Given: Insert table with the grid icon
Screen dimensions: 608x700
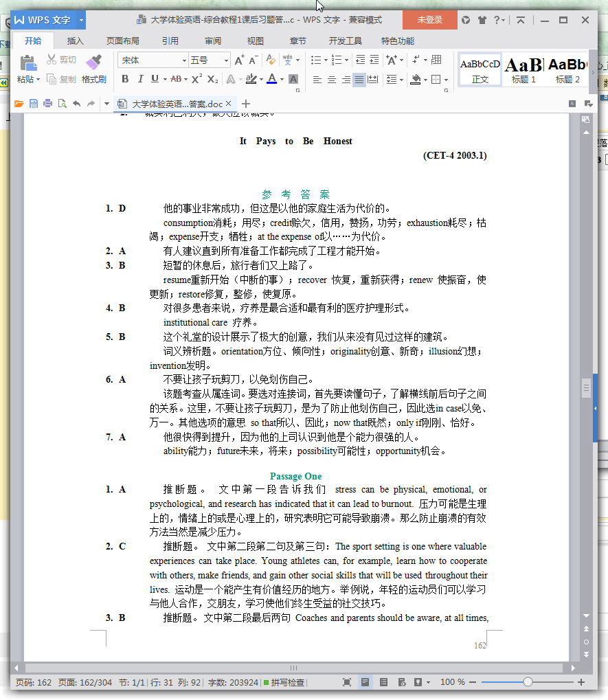Looking at the screenshot, I should pyautogui.click(x=436, y=59).
